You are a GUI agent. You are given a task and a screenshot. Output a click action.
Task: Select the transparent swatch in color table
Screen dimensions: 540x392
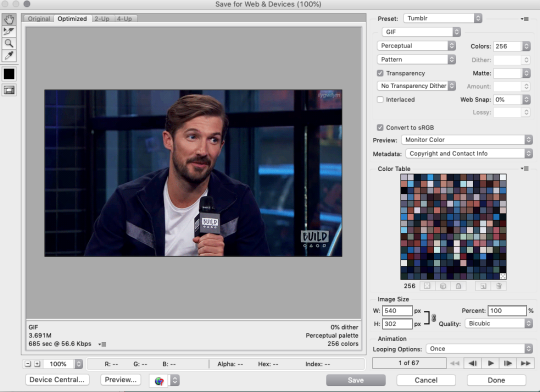tap(503, 276)
